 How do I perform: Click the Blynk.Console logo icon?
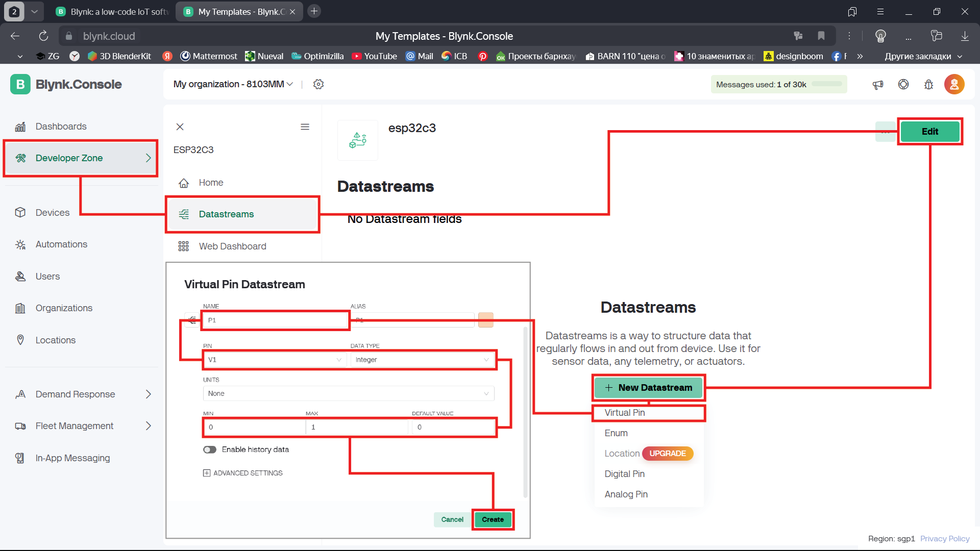pyautogui.click(x=20, y=85)
